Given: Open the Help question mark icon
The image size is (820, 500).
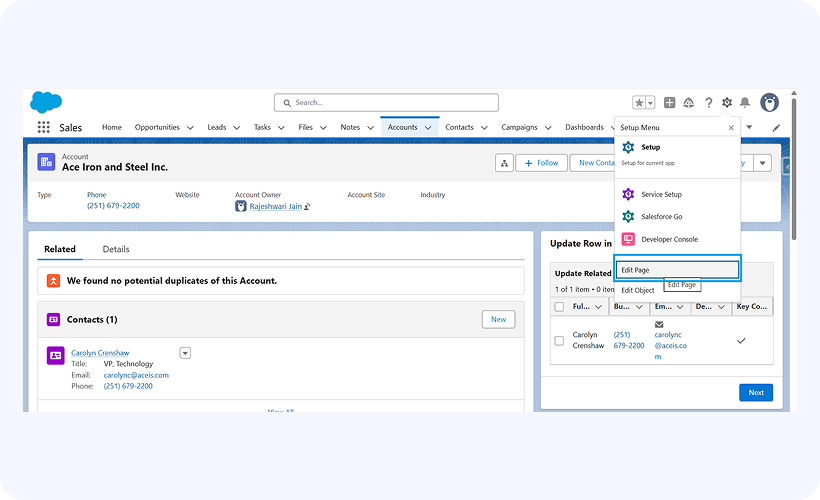Looking at the screenshot, I should pyautogui.click(x=709, y=103).
